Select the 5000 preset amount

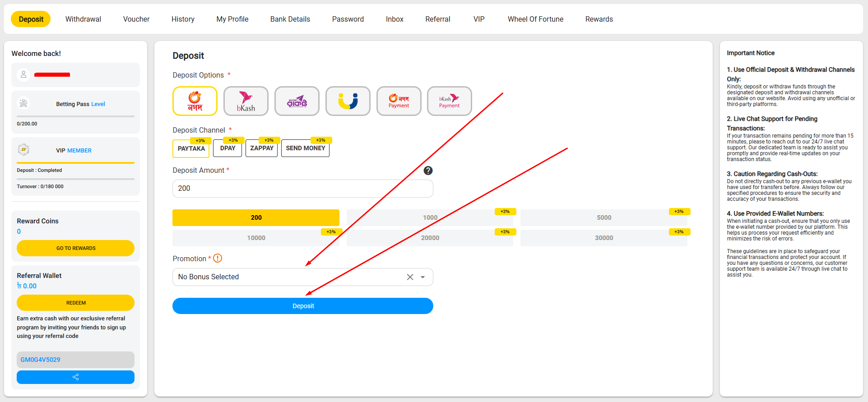[603, 217]
